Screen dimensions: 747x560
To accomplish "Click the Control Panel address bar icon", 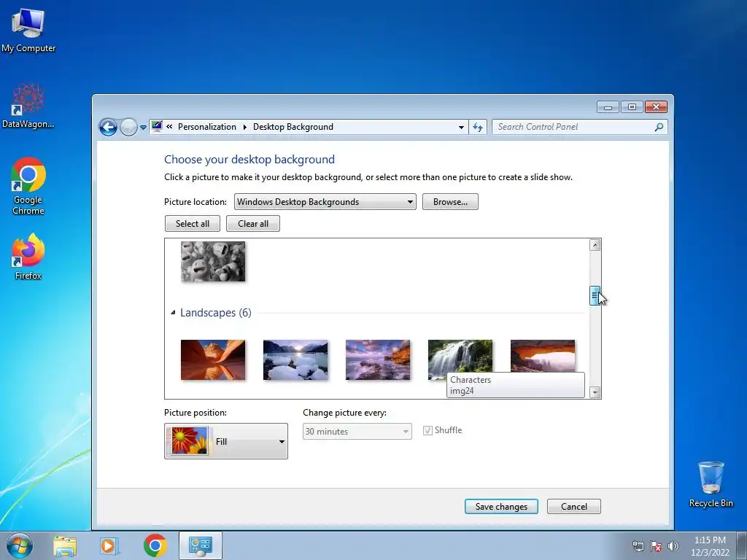I will tap(157, 127).
